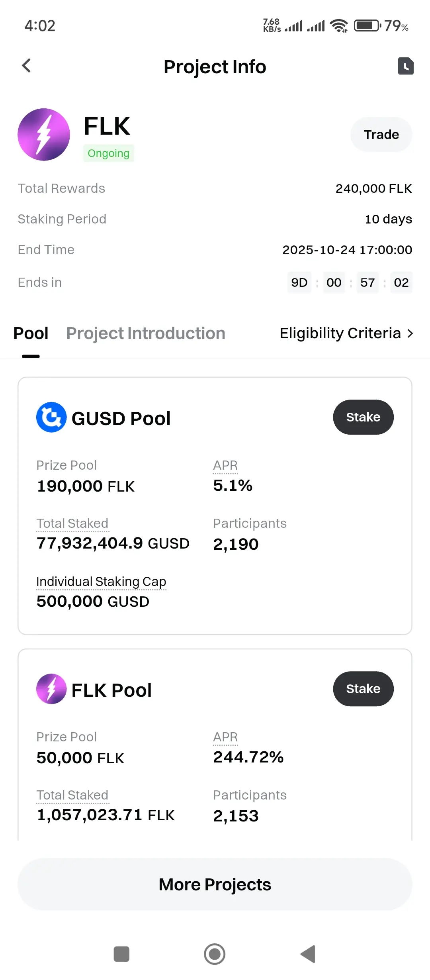
Task: Tap the GUSD Pool coin icon
Action: click(x=51, y=417)
